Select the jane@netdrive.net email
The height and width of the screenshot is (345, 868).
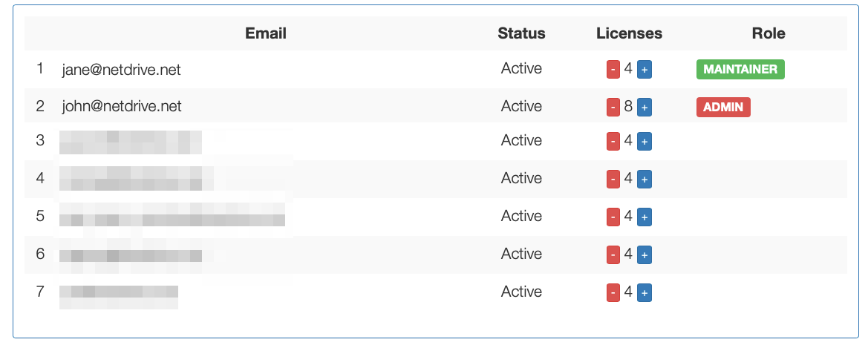[121, 70]
